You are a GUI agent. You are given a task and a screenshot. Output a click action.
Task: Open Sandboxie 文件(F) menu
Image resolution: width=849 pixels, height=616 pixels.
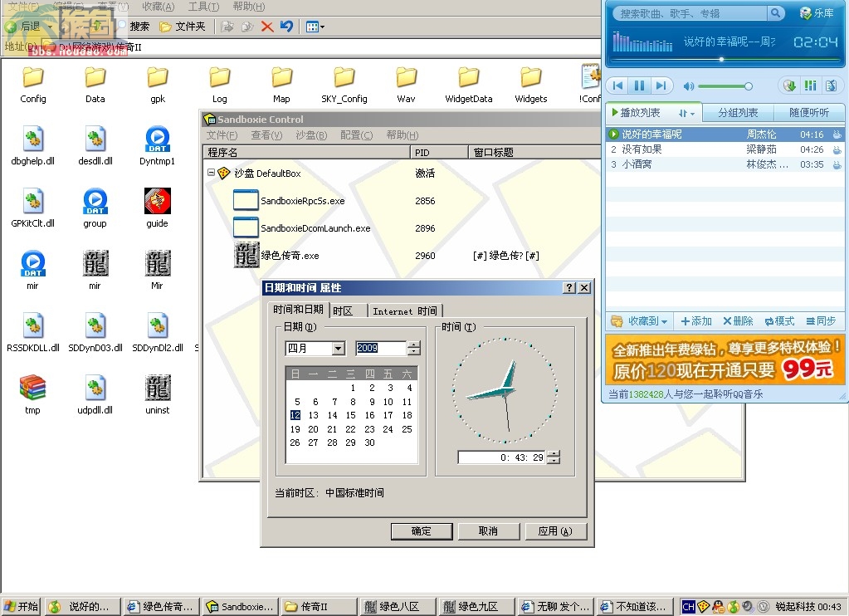pyautogui.click(x=222, y=134)
